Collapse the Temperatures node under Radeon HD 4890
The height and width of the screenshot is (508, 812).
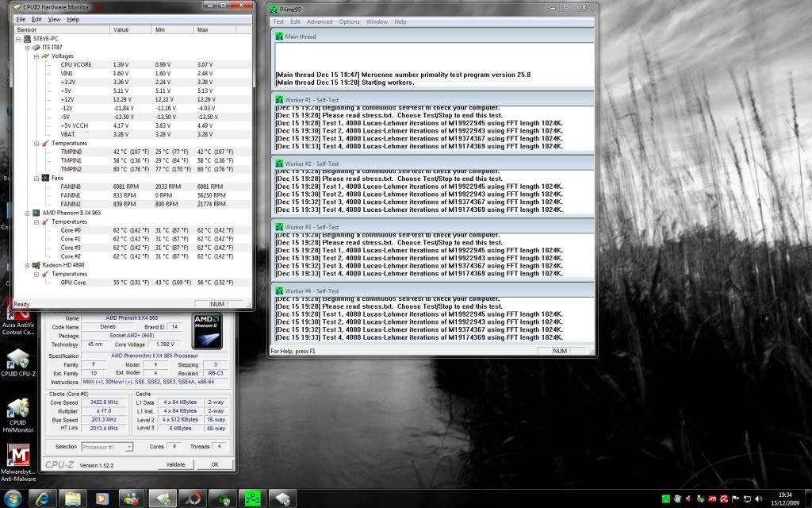tap(36, 274)
